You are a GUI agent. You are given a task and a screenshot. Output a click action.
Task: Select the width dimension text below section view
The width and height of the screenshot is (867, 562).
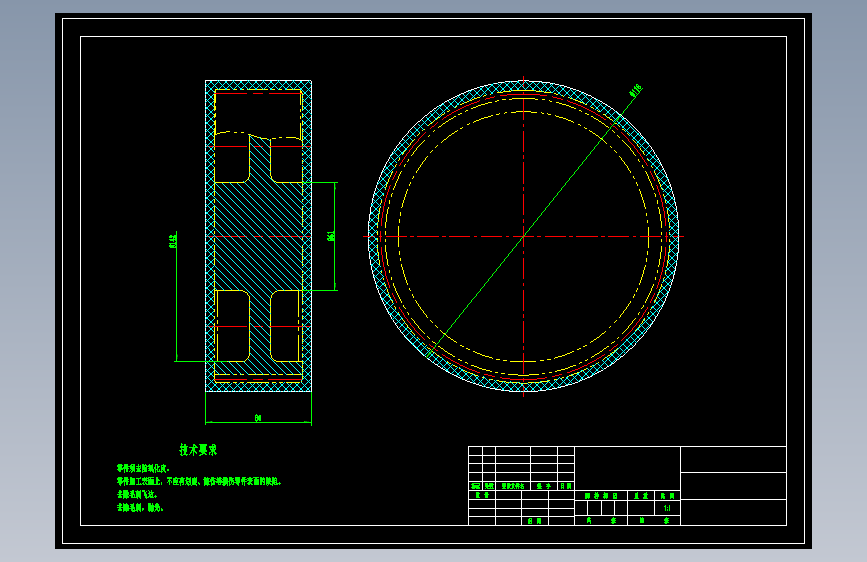pyautogui.click(x=258, y=418)
